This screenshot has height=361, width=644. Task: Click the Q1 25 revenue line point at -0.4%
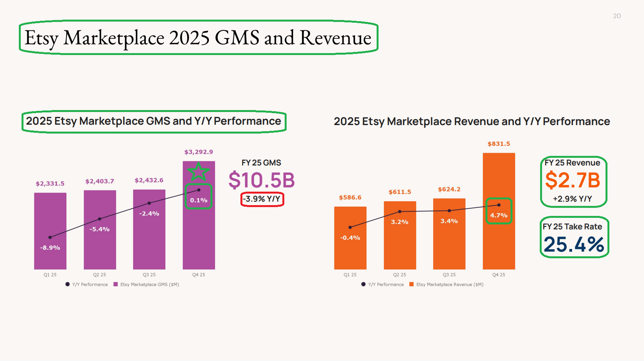coord(350,227)
